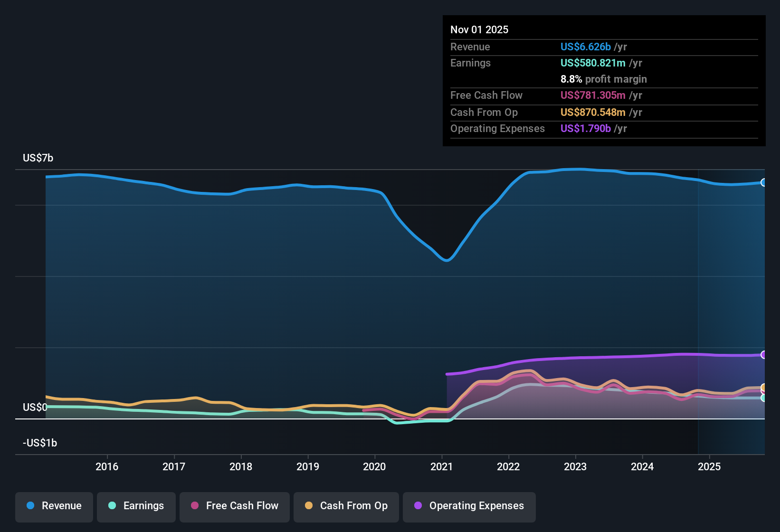The image size is (780, 532).
Task: Toggle visibility of the Revenue series
Action: (x=54, y=506)
